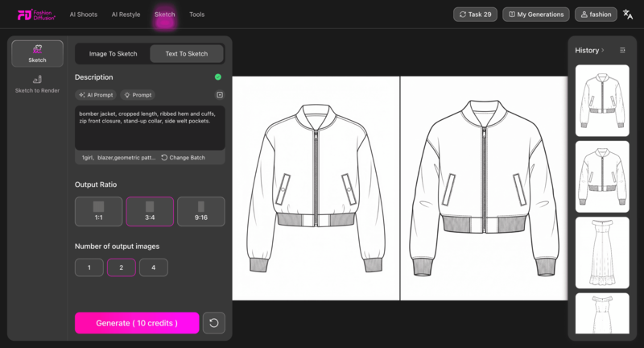This screenshot has width=644, height=348.
Task: Open the Sketch to Render tool
Action: click(37, 85)
